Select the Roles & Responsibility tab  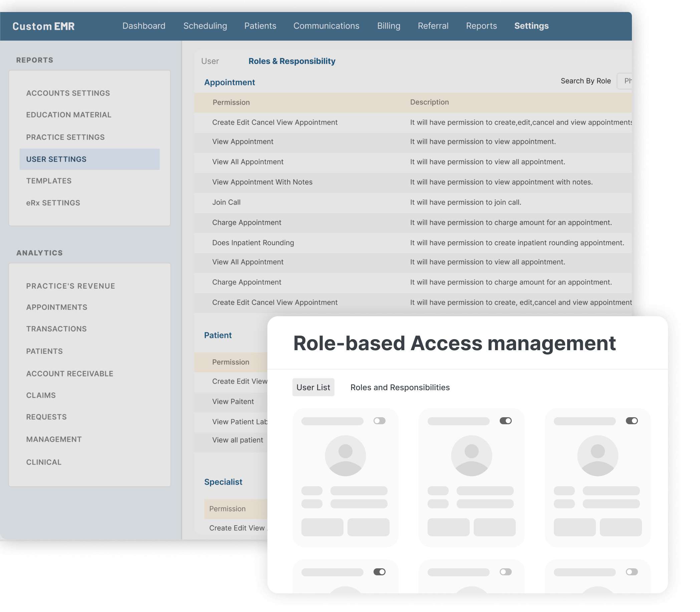pyautogui.click(x=291, y=61)
